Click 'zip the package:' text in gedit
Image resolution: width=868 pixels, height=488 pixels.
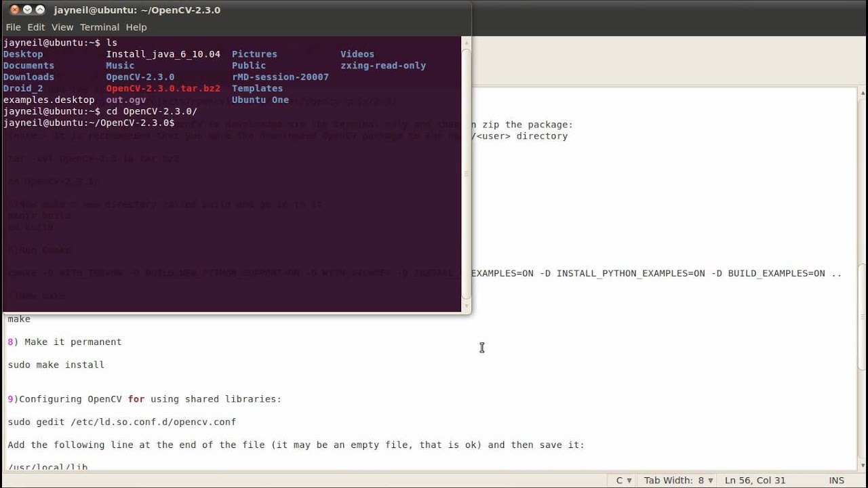[x=528, y=125]
